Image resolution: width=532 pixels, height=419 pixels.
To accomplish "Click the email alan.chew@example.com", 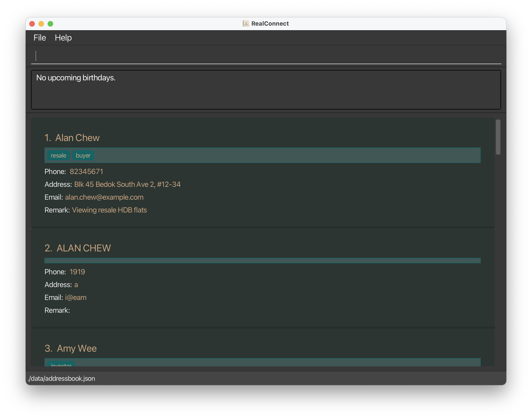I will 104,197.
